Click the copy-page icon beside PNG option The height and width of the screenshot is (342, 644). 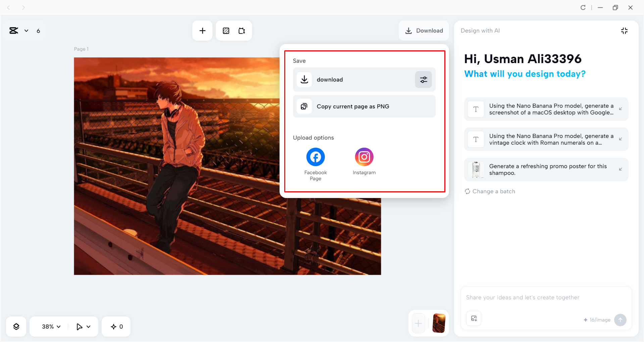304,106
